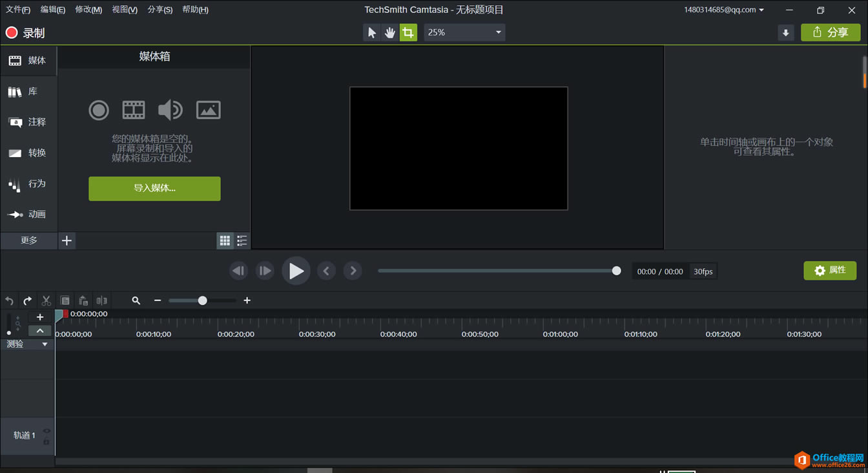This screenshot has width=868, height=473.
Task: Click the recording circle icon in media bin
Action: tap(99, 110)
